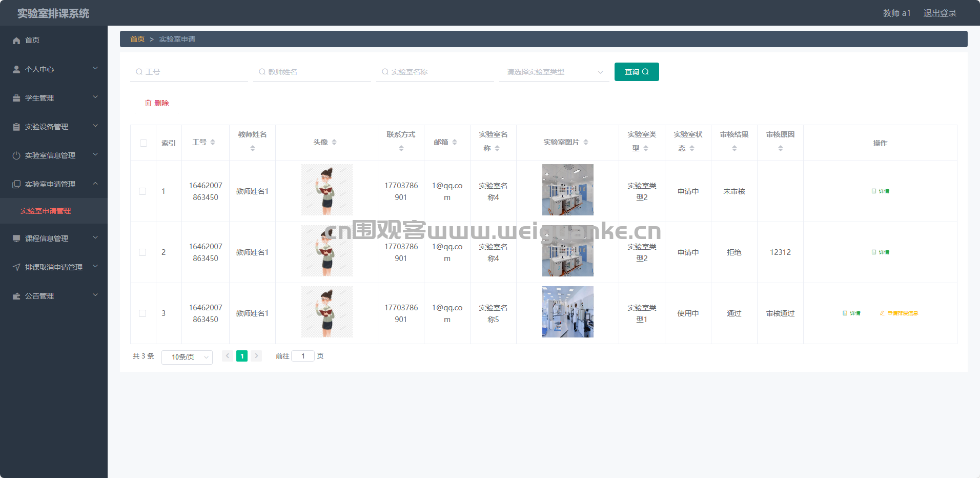Click page number 1 in pagination
The width and height of the screenshot is (980, 478).
242,356
